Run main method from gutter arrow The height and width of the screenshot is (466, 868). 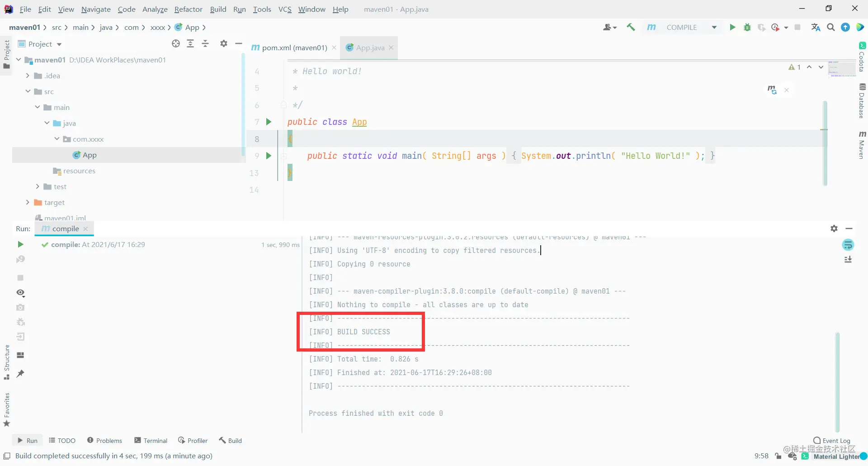click(x=269, y=156)
